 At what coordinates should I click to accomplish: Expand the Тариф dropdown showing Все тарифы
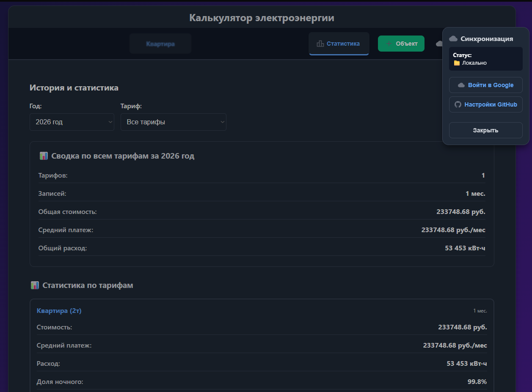pyautogui.click(x=174, y=122)
